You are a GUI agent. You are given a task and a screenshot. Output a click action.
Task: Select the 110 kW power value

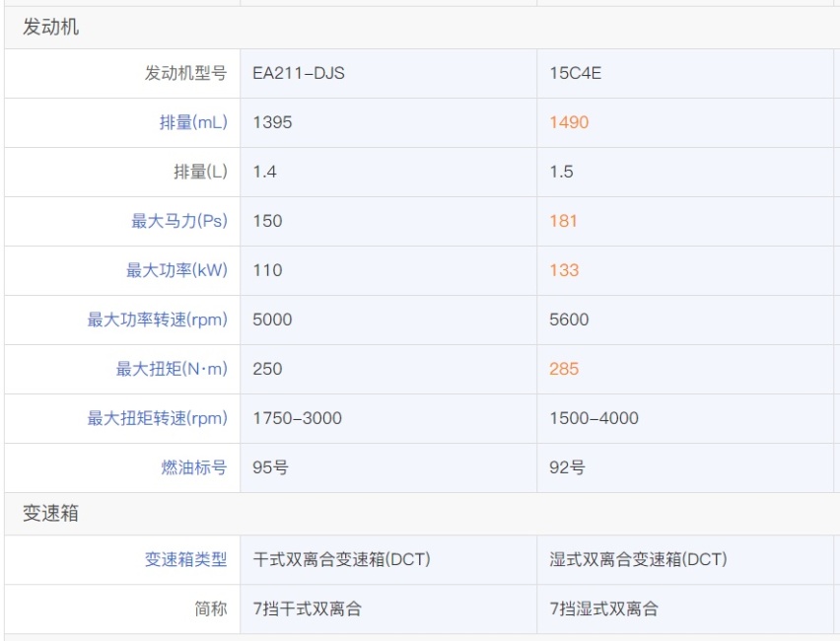tap(267, 270)
